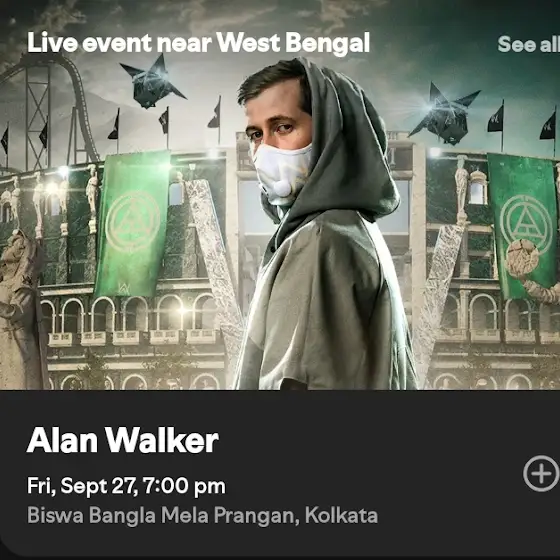The height and width of the screenshot is (560, 560).
Task: Select the Fri, Sept 27, 7:00 pm date
Action: click(126, 486)
